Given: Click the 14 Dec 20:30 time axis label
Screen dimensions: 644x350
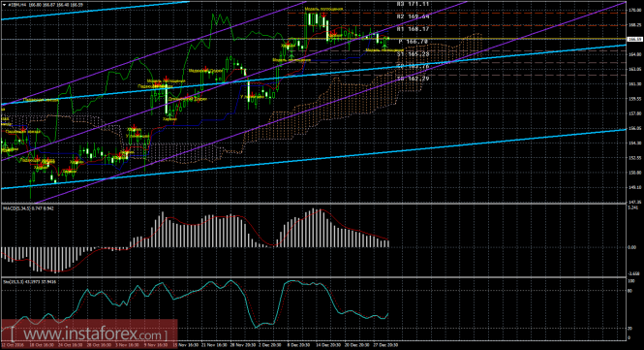Looking at the screenshot, I should coord(327,345).
